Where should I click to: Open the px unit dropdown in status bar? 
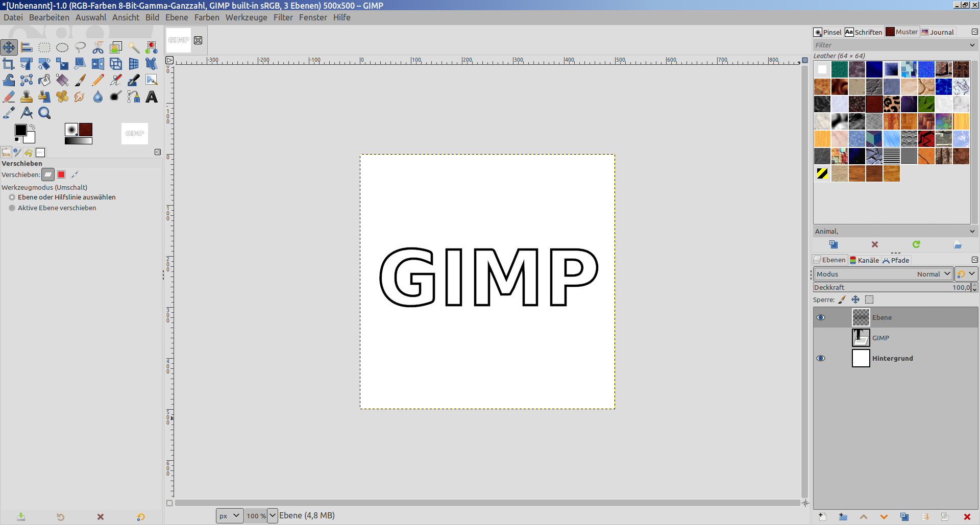(x=229, y=516)
